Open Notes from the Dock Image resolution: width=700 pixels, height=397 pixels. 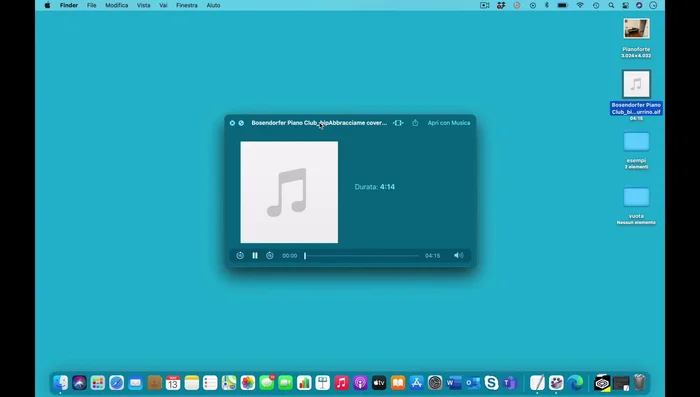tap(192, 383)
